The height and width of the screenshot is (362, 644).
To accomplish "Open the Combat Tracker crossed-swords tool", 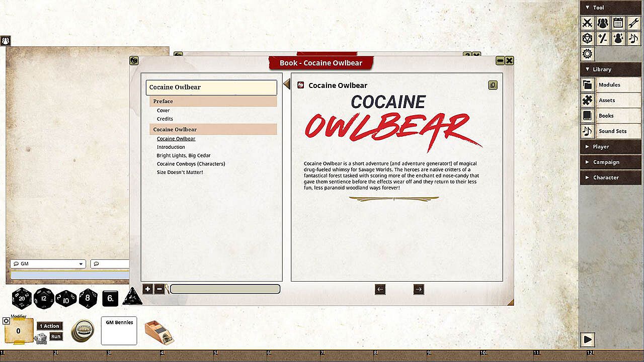I will coord(587,23).
